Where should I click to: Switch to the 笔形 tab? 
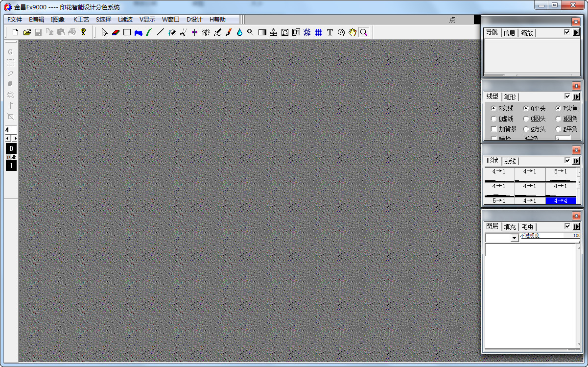[x=510, y=97]
